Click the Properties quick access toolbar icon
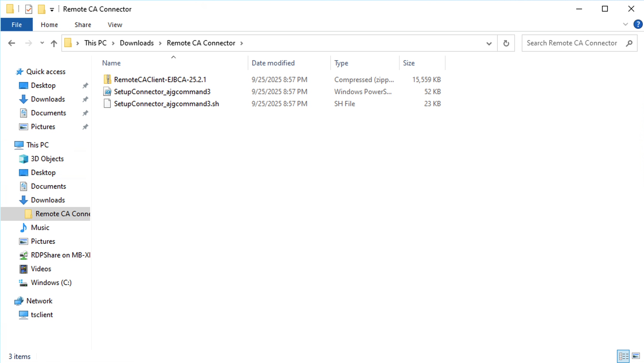Viewport: 644px width, 363px height. pos(29,9)
